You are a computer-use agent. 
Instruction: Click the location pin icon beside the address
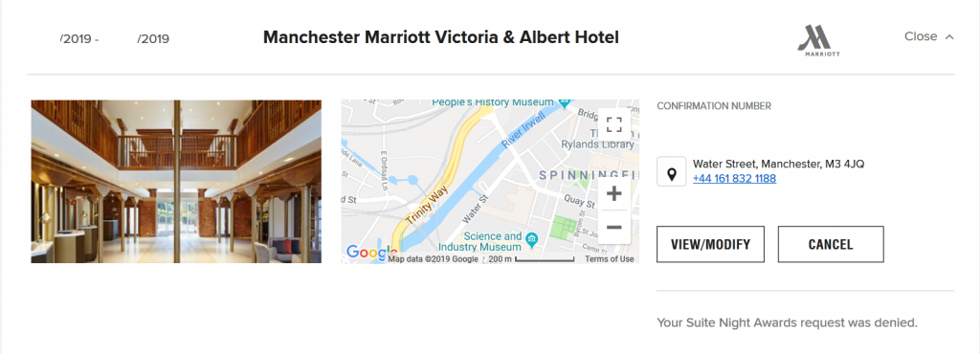pyautogui.click(x=672, y=171)
